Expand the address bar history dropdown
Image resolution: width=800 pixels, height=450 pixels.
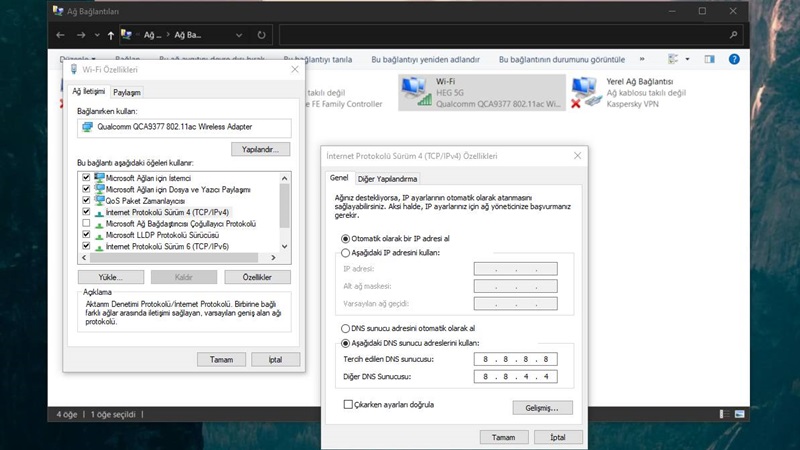[239, 35]
